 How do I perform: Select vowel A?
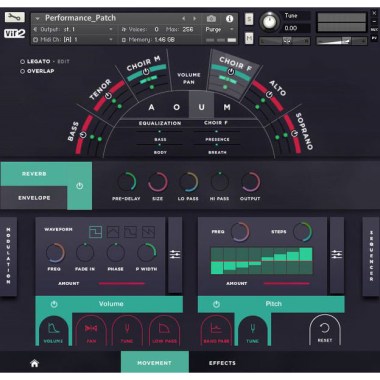click(x=151, y=107)
